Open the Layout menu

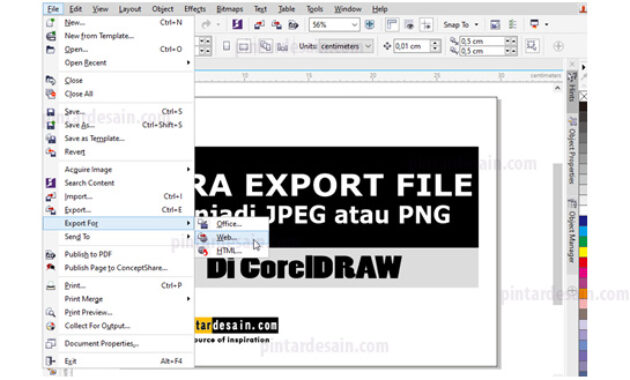coord(130,9)
